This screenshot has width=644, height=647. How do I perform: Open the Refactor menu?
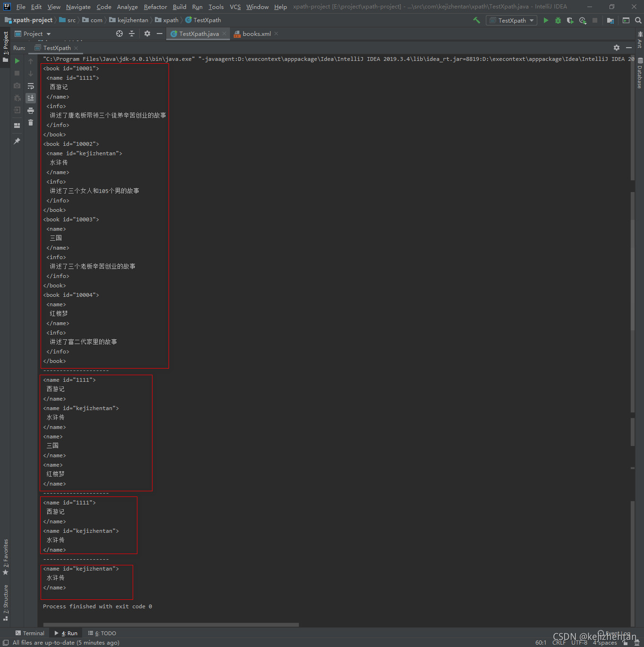(x=155, y=7)
